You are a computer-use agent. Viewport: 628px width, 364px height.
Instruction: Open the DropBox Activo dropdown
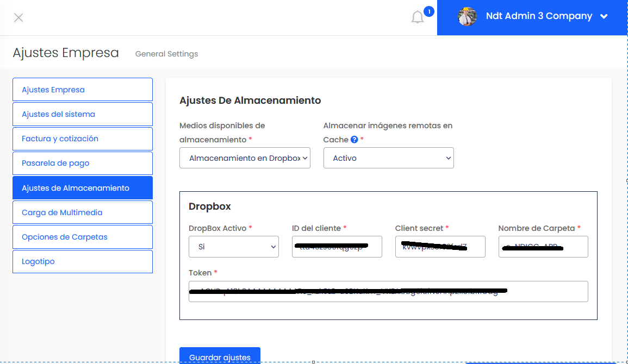(x=233, y=247)
